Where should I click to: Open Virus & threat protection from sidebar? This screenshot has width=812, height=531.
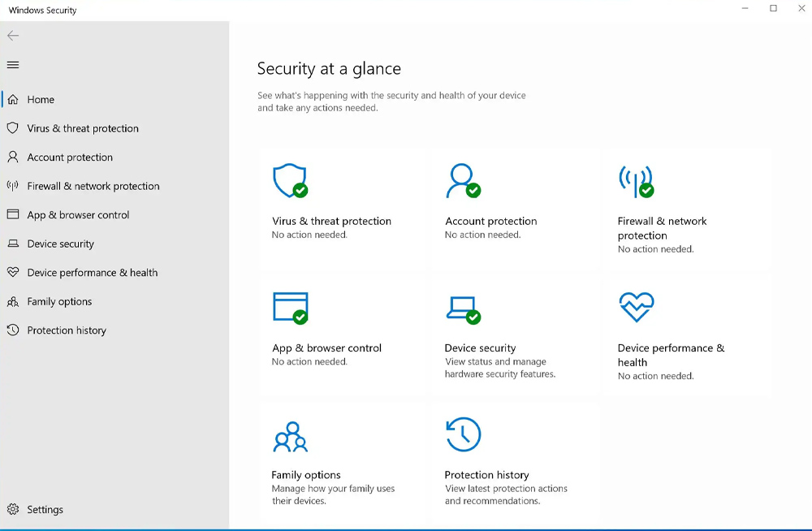(x=83, y=128)
